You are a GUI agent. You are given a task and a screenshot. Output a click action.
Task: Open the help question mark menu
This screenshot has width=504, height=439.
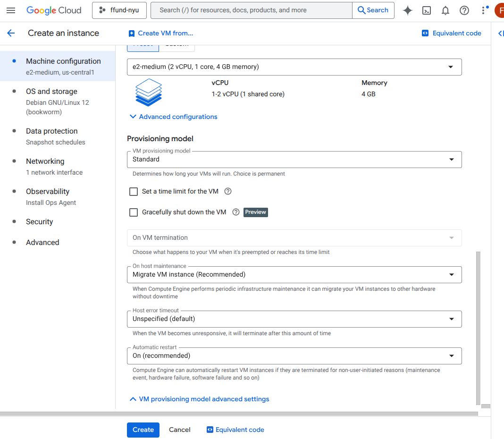point(464,10)
